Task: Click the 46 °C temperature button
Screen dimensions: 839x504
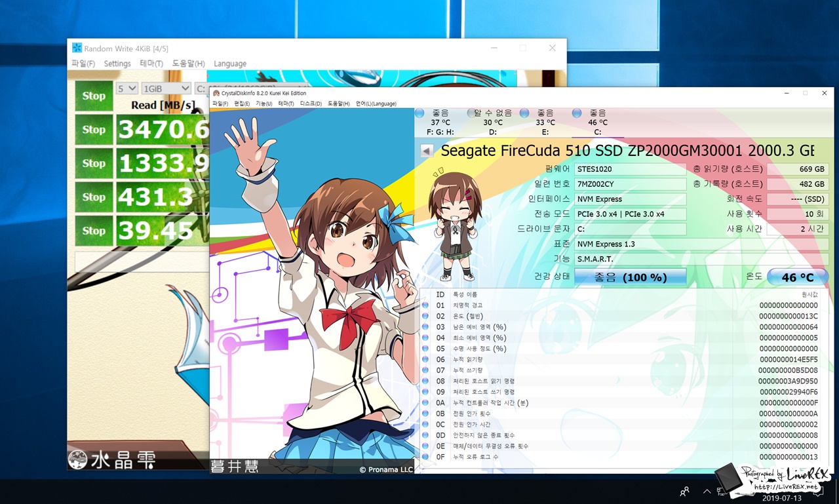Action: coord(798,277)
